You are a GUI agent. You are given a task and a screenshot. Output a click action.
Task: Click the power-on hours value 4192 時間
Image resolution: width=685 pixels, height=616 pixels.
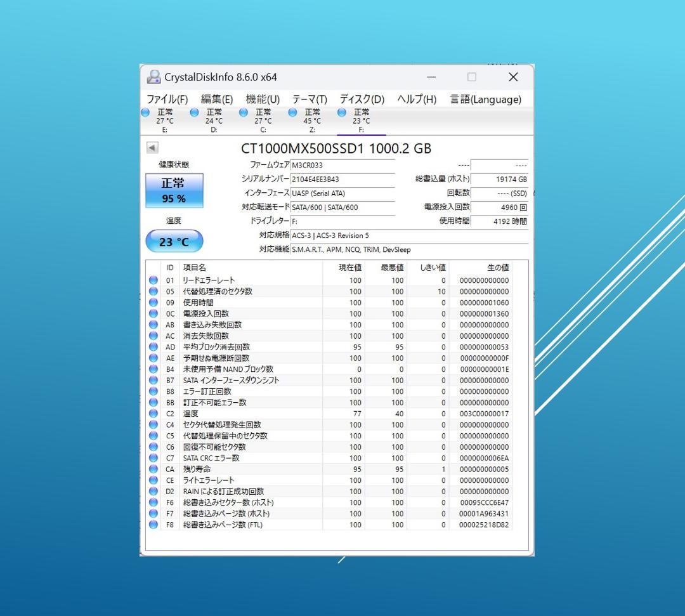[x=499, y=221]
